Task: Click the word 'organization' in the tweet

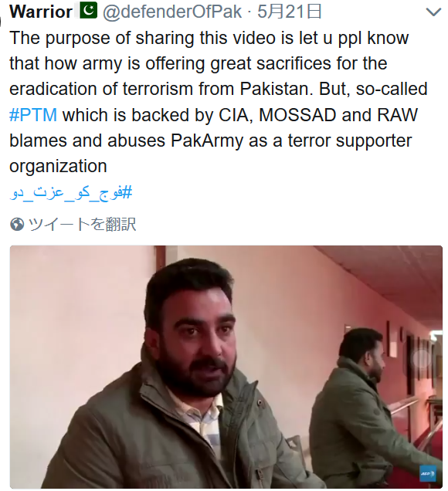Action: pyautogui.click(x=58, y=166)
